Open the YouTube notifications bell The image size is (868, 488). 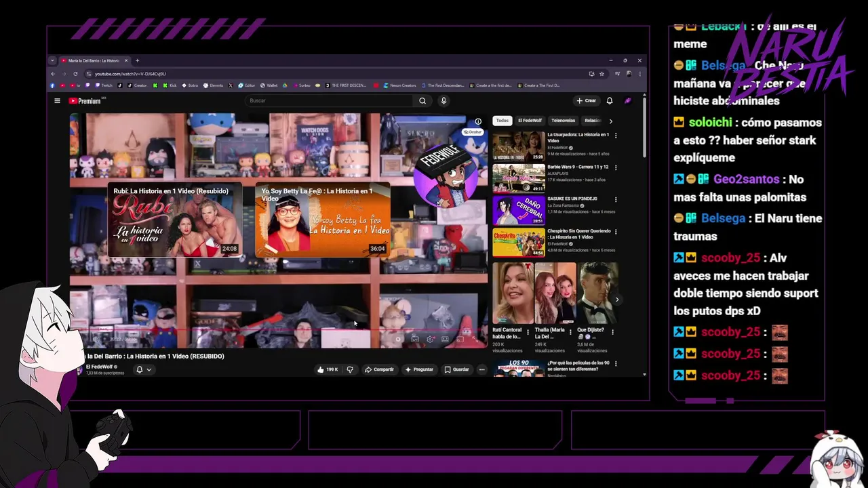610,100
